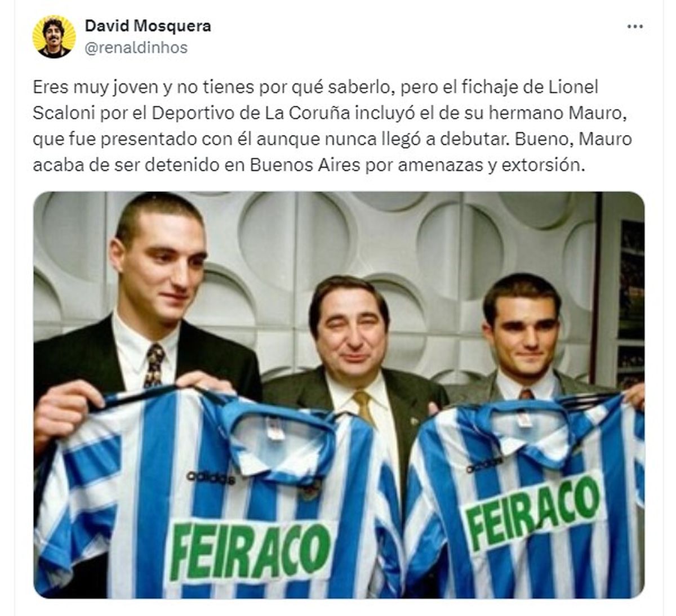The image size is (676, 616).
Task: Click the neck label inside left jersey collar
Action: (275, 428)
